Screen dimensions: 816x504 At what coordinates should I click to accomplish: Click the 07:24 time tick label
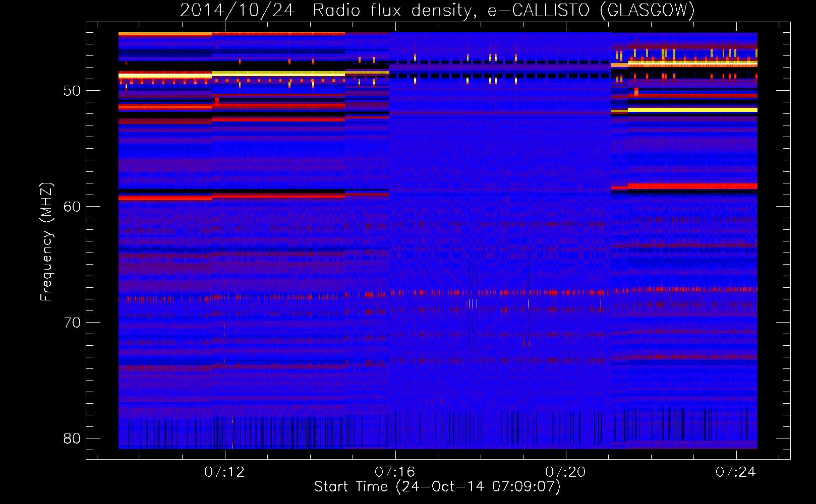tap(736, 472)
